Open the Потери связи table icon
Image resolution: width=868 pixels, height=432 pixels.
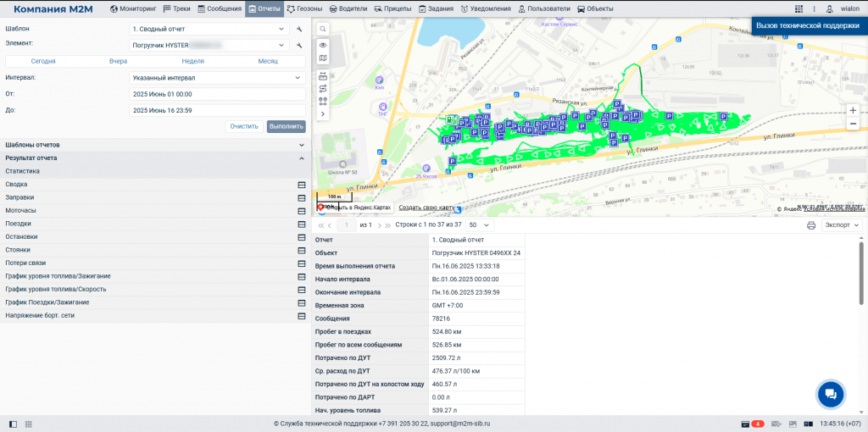point(302,263)
